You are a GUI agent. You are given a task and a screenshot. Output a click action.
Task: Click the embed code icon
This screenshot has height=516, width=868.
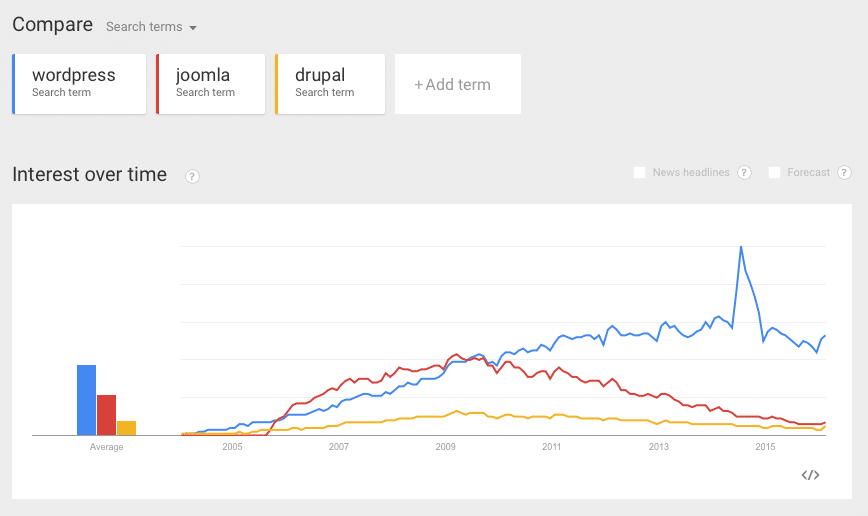811,475
